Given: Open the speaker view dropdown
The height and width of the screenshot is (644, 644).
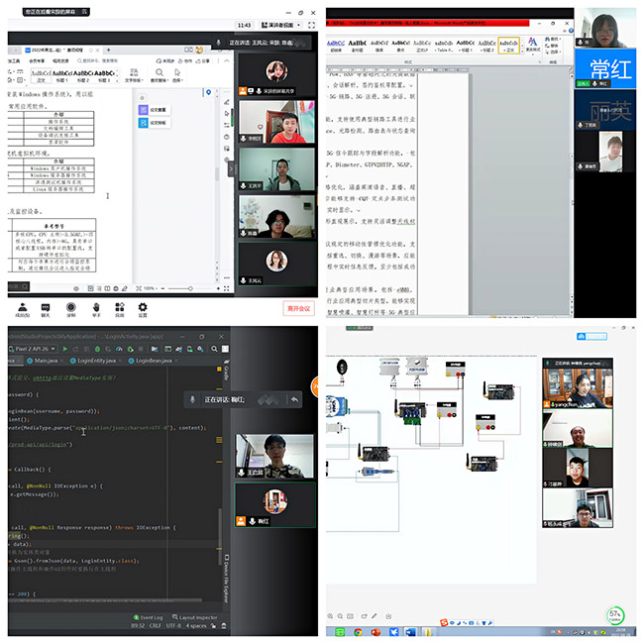Looking at the screenshot, I should coord(280,24).
